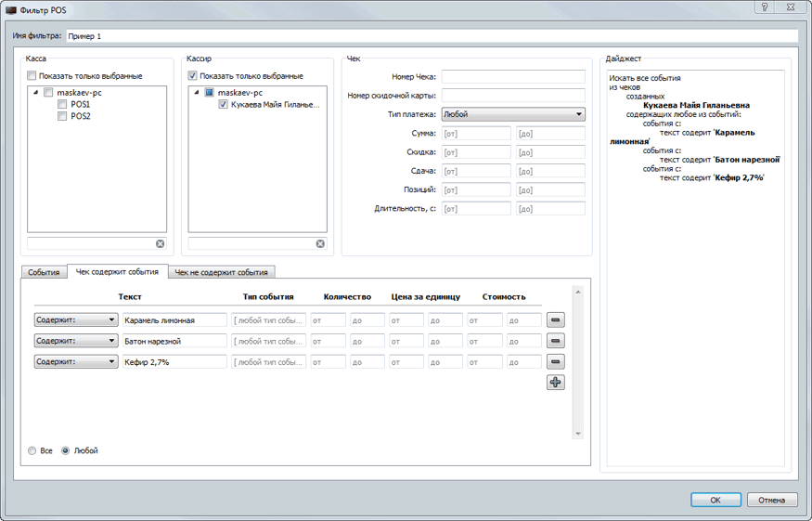Click the Номер Чека input field
The image size is (812, 521).
coord(512,77)
